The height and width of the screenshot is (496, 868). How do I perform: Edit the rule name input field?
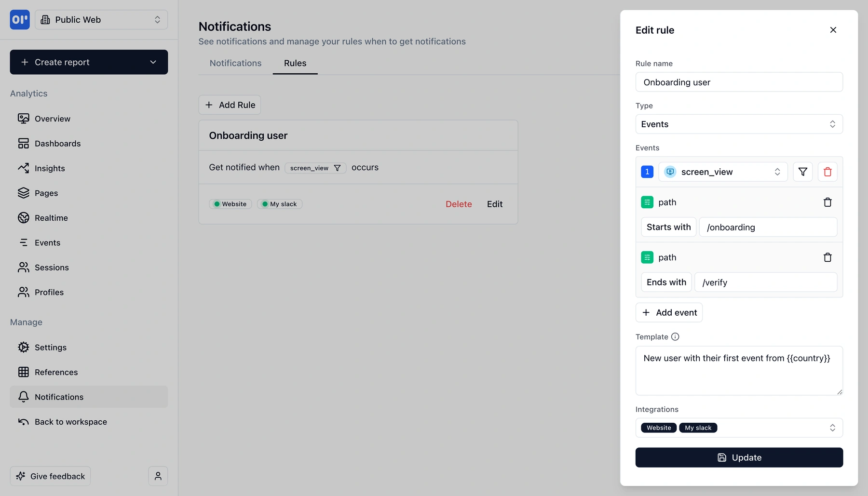739,82
